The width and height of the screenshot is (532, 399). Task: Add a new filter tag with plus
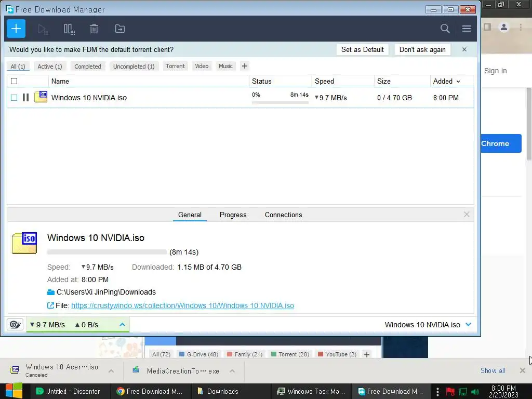(245, 66)
